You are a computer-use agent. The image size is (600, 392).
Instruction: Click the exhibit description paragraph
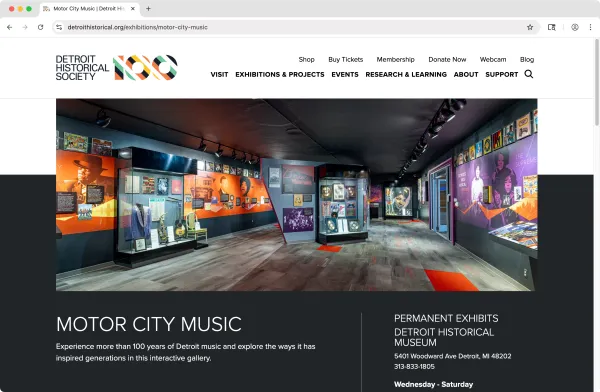(186, 352)
